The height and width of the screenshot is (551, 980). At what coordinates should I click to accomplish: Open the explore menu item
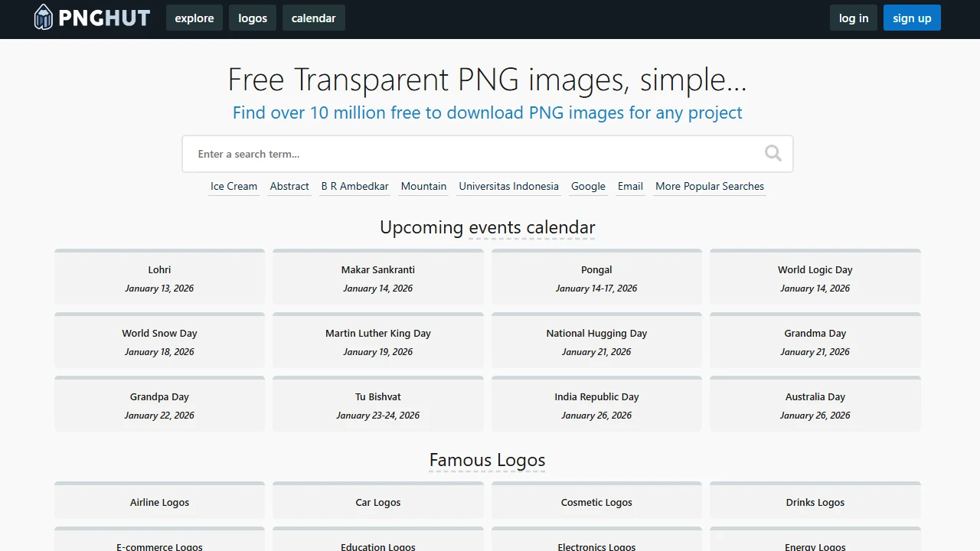(x=194, y=18)
